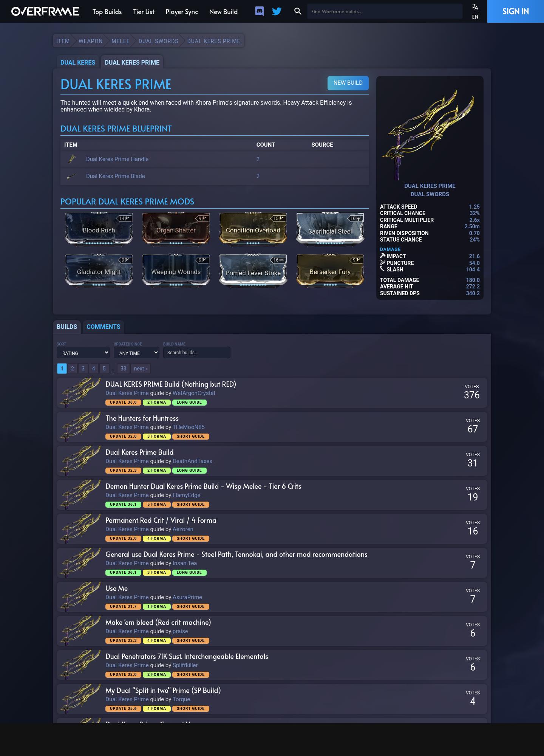Open the Discord icon link
This screenshot has height=756, width=544.
pyautogui.click(x=260, y=11)
